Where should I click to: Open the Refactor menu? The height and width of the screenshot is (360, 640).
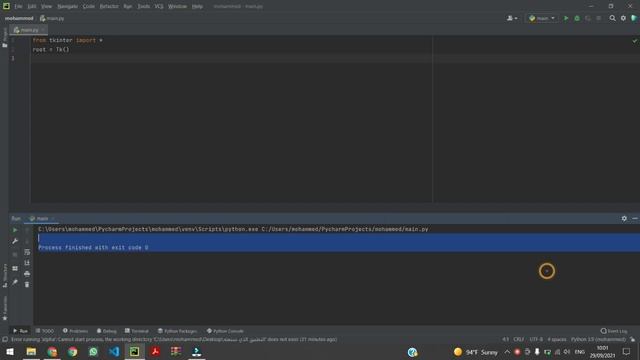[109, 7]
